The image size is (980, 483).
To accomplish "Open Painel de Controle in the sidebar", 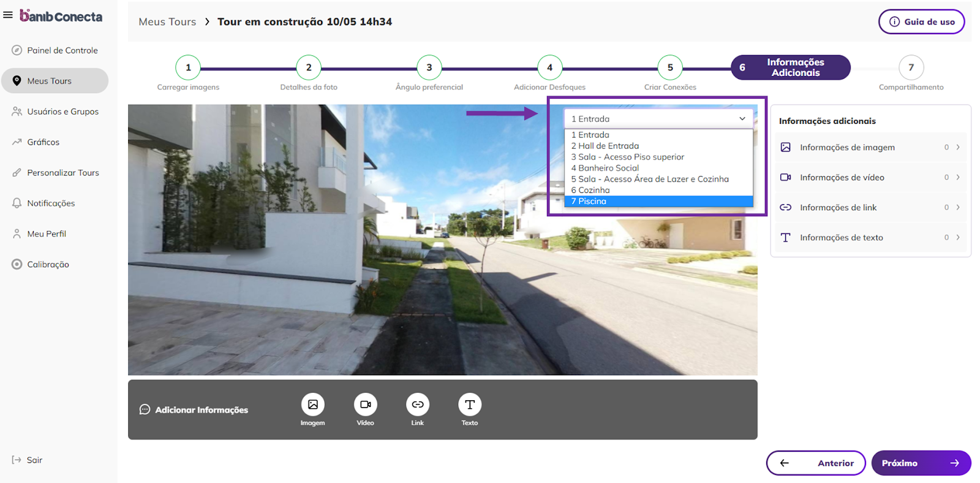I will point(55,50).
